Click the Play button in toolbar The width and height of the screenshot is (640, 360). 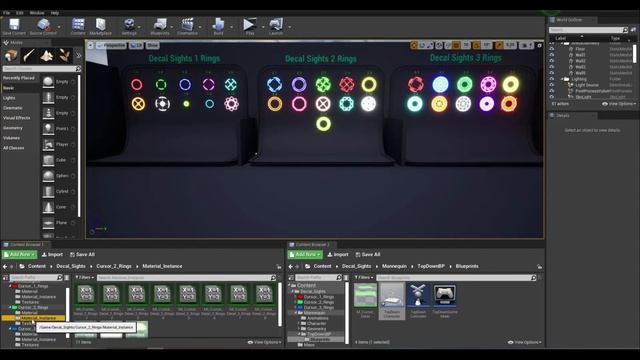[249, 27]
